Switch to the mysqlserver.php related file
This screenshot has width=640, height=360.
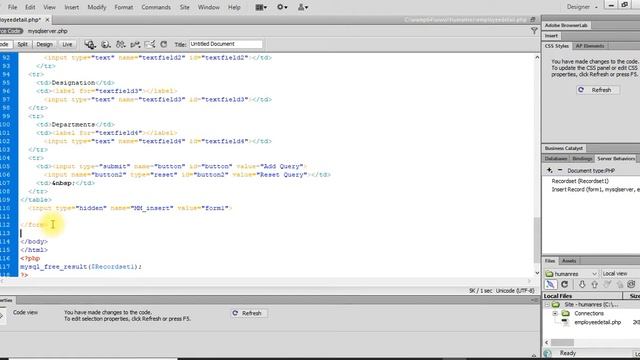tap(48, 31)
